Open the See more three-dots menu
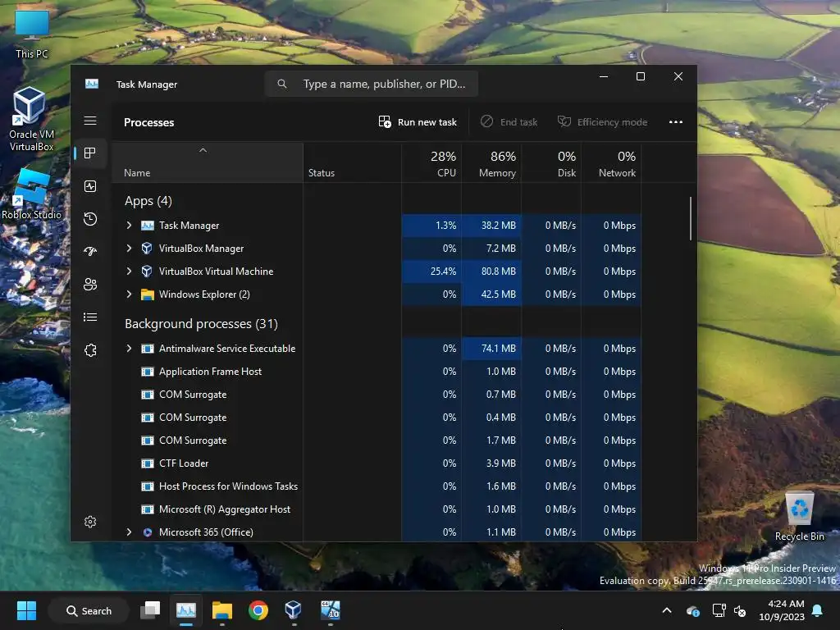This screenshot has width=840, height=630. click(x=676, y=122)
